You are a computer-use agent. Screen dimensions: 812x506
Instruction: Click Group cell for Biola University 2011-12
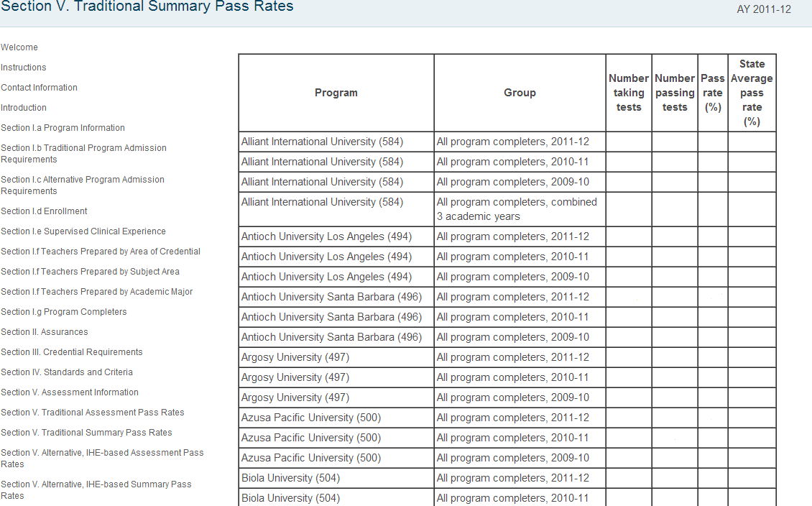(x=520, y=479)
